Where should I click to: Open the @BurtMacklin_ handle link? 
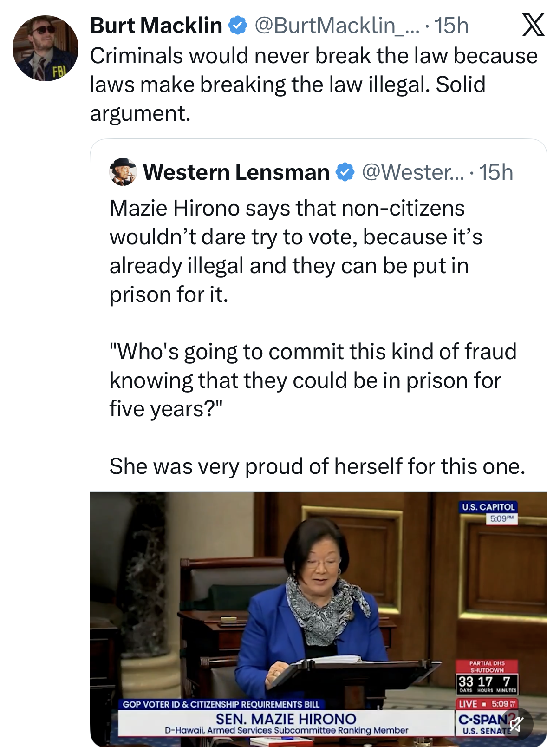[336, 26]
